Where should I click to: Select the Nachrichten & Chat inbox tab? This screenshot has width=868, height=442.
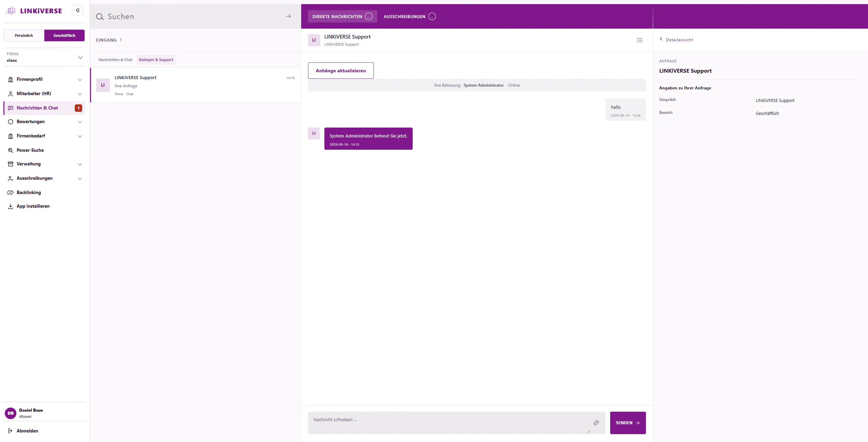[x=115, y=60]
